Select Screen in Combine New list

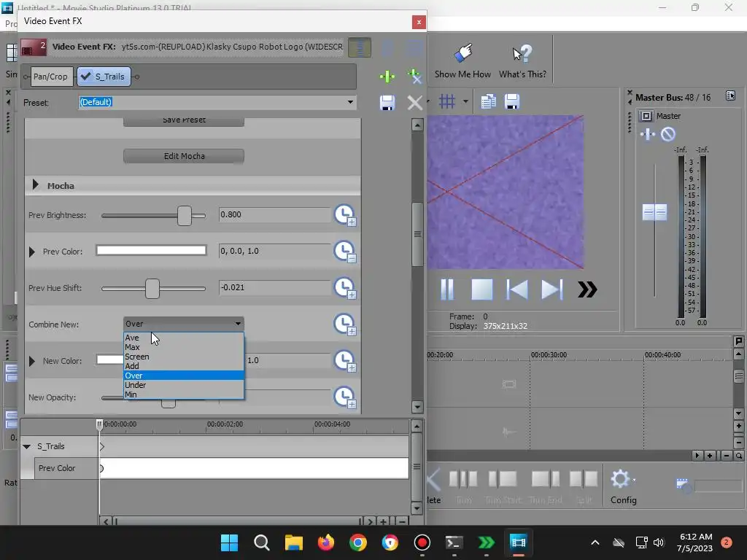point(183,357)
